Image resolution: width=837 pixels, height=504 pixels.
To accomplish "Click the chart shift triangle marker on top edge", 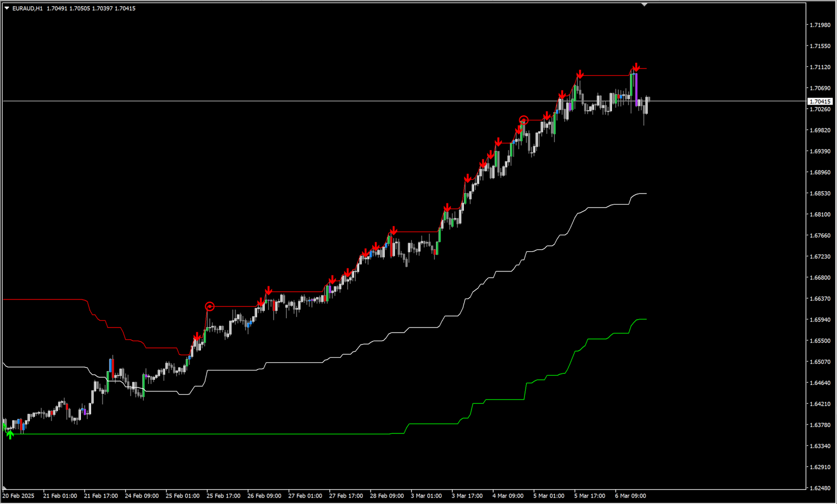I will (x=644, y=5).
